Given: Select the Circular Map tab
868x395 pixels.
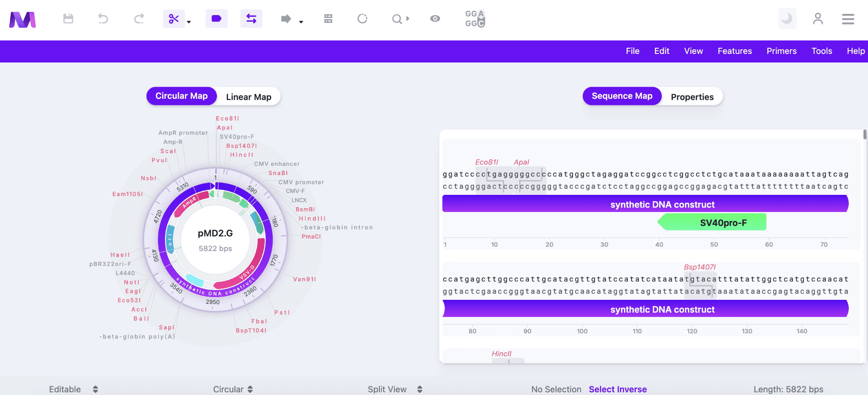Looking at the screenshot, I should [182, 96].
